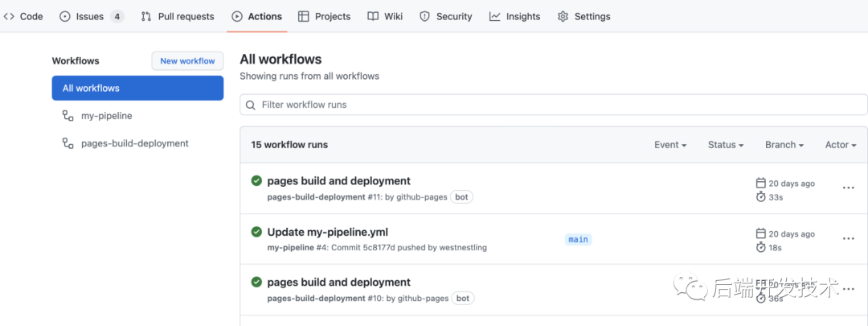Select All workflows in sidebar
Screen dimensions: 868x326
pyautogui.click(x=138, y=89)
